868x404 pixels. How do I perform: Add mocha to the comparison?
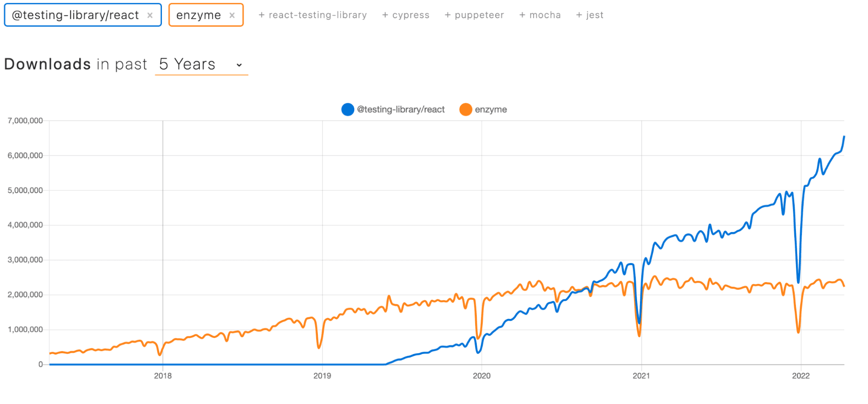point(540,15)
